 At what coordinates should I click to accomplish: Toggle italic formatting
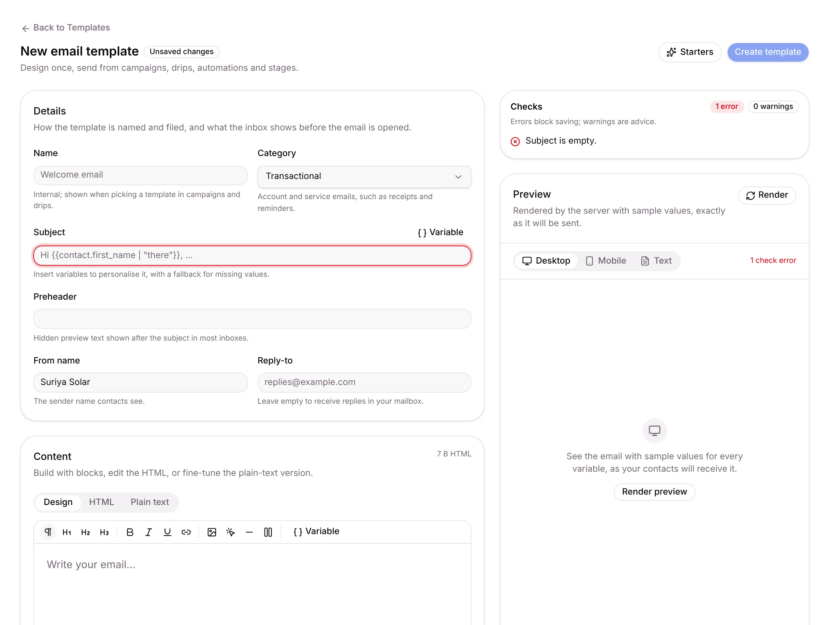pos(149,532)
